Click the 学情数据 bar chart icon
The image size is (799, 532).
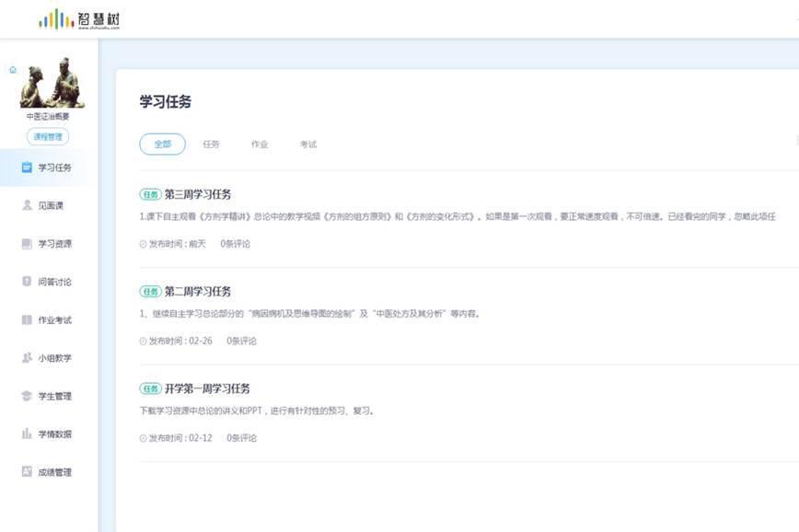coord(27,434)
